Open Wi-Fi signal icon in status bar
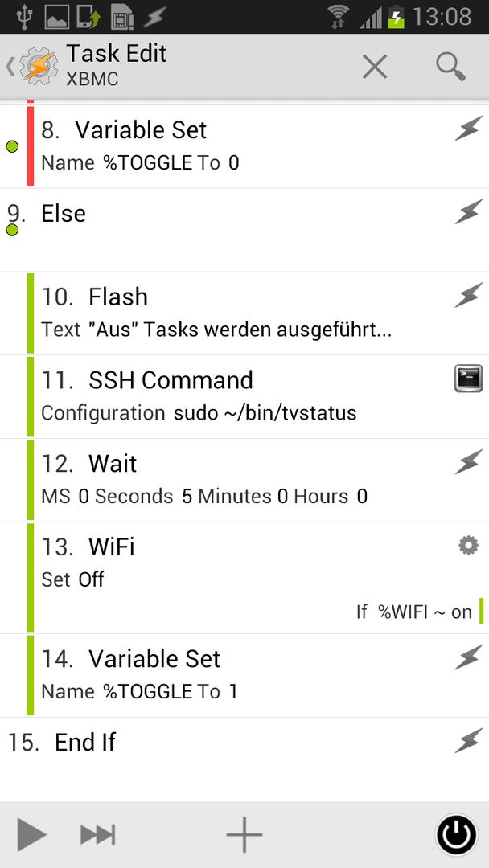The image size is (489, 868). point(340,17)
